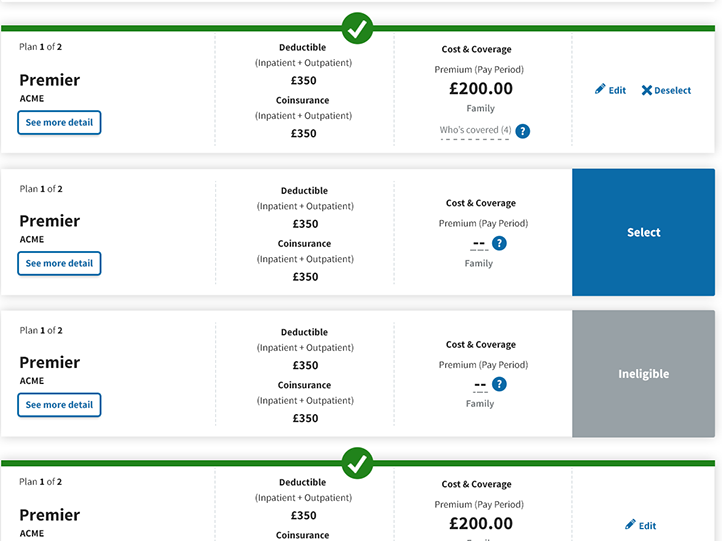The image size is (722, 541).
Task: Click the help icon next to Select plan premium
Action: (x=499, y=243)
